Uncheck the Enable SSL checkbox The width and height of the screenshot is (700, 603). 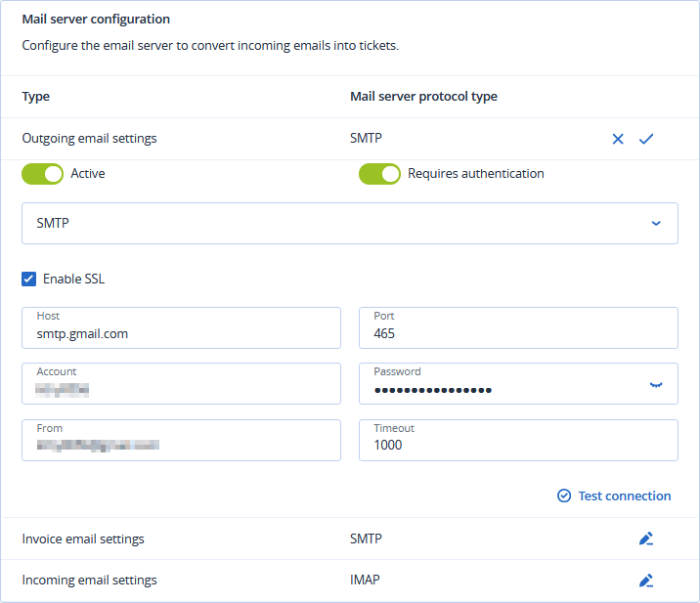[29, 280]
